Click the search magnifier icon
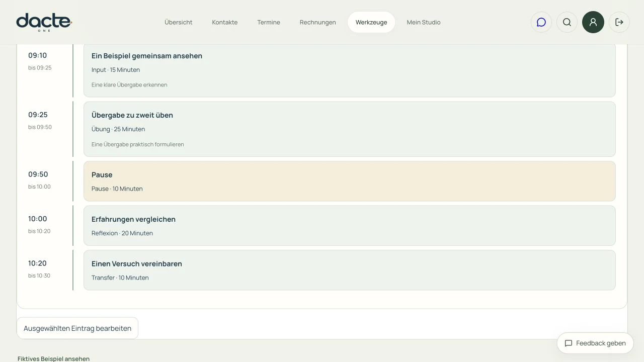 [567, 22]
